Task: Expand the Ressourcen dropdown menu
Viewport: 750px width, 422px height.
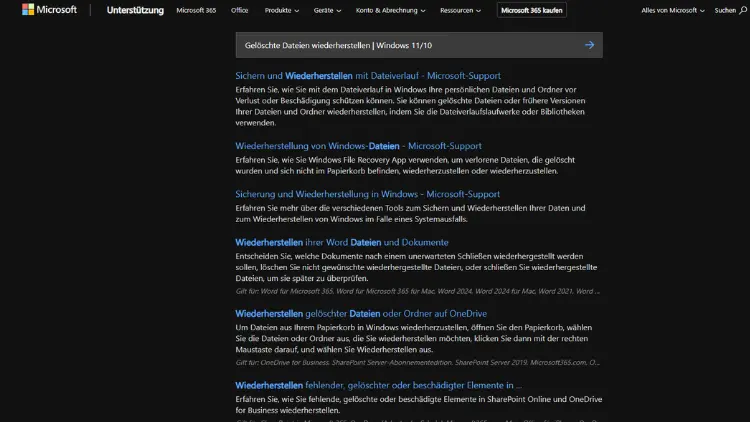Action: pos(461,10)
